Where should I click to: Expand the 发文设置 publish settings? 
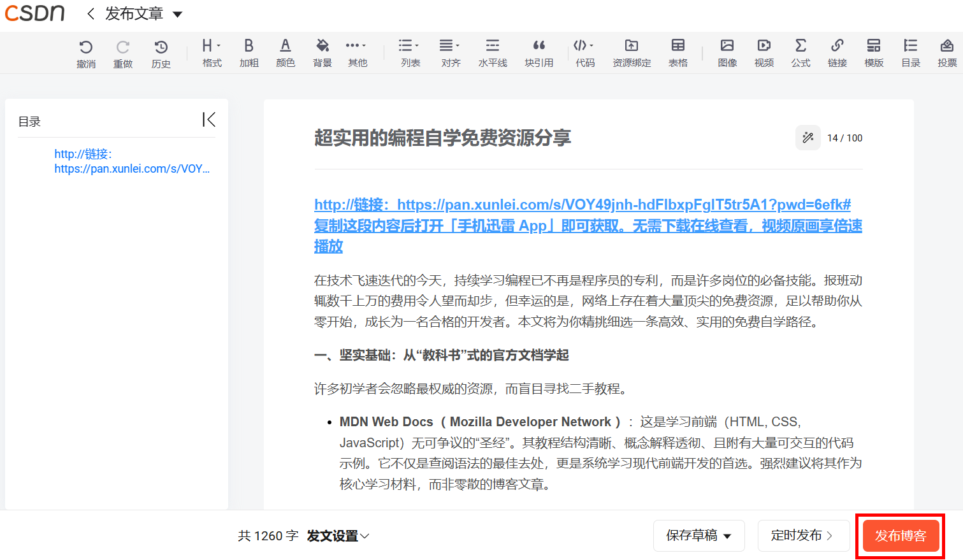pos(338,536)
